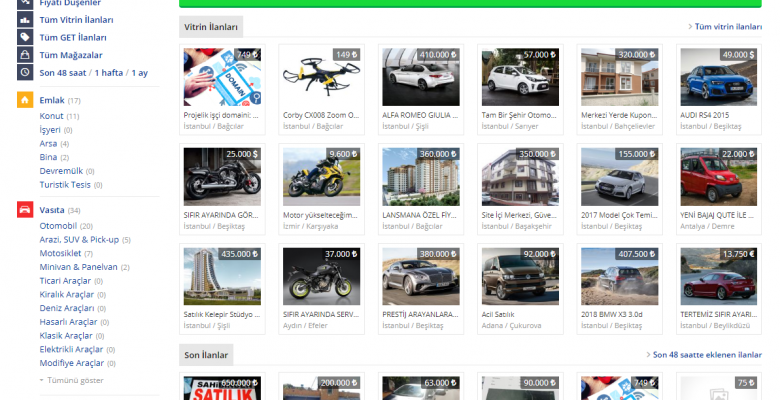Screen dimensions: 780x400
Task: Click the clock icon beside Son 48 saat
Action: (x=25, y=73)
